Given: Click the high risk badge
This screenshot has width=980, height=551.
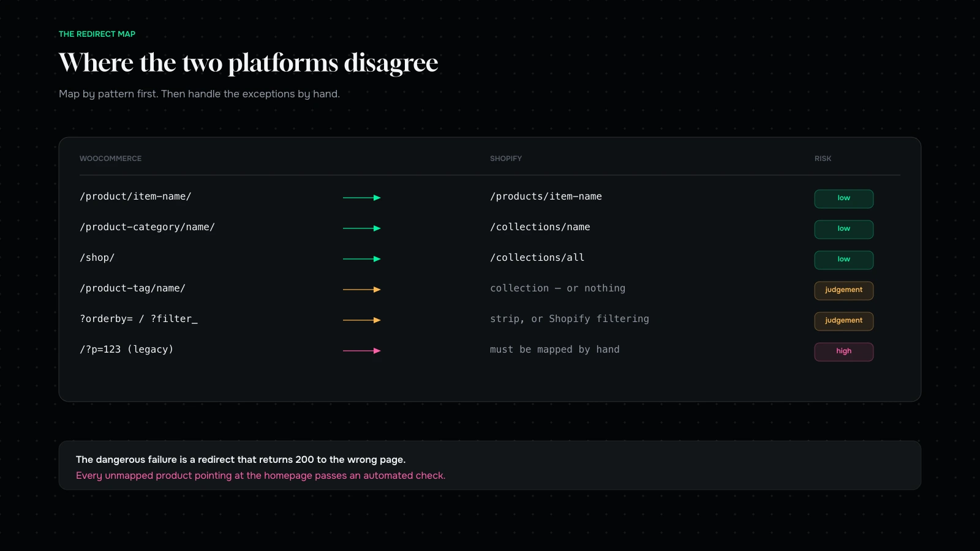Looking at the screenshot, I should click(x=843, y=351).
